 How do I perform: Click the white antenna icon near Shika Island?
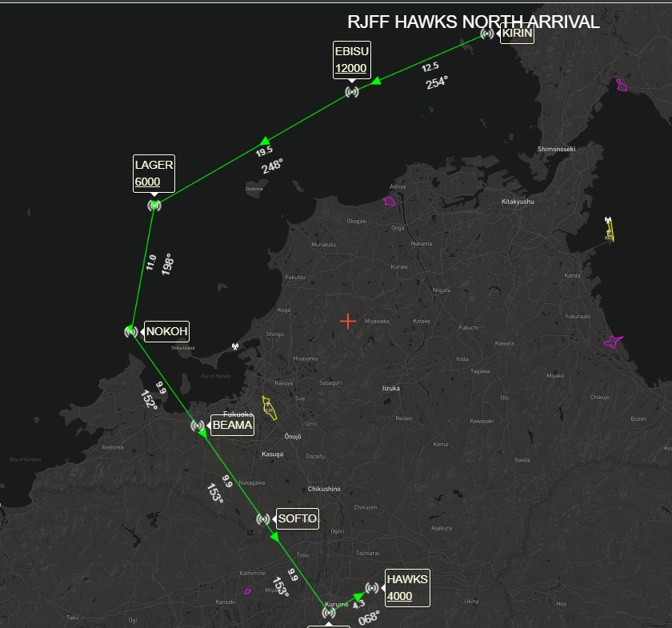[235, 346]
